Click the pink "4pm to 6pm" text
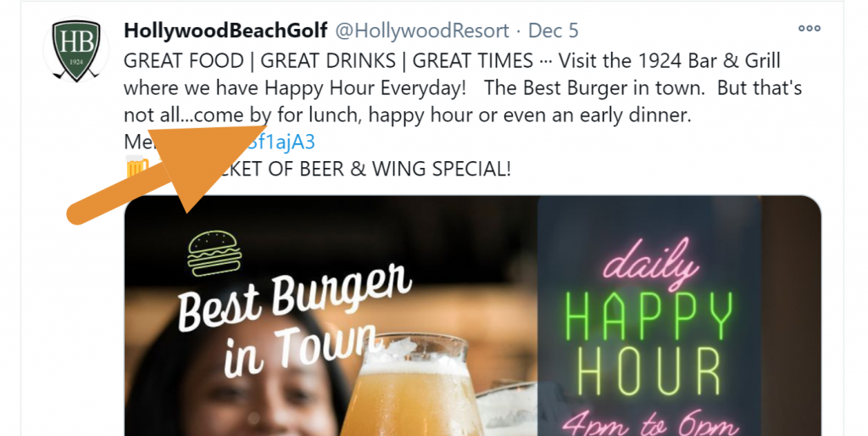The image size is (868, 436). (x=648, y=424)
